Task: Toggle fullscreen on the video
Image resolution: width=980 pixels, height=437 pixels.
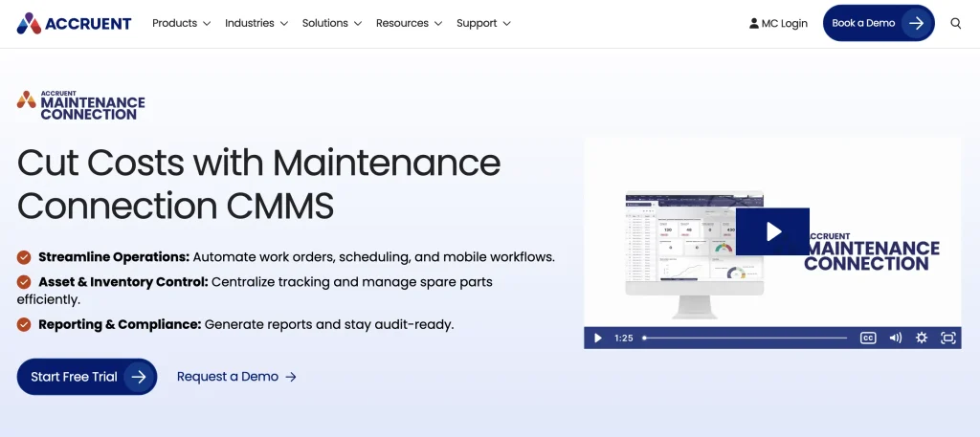Action: pyautogui.click(x=948, y=338)
